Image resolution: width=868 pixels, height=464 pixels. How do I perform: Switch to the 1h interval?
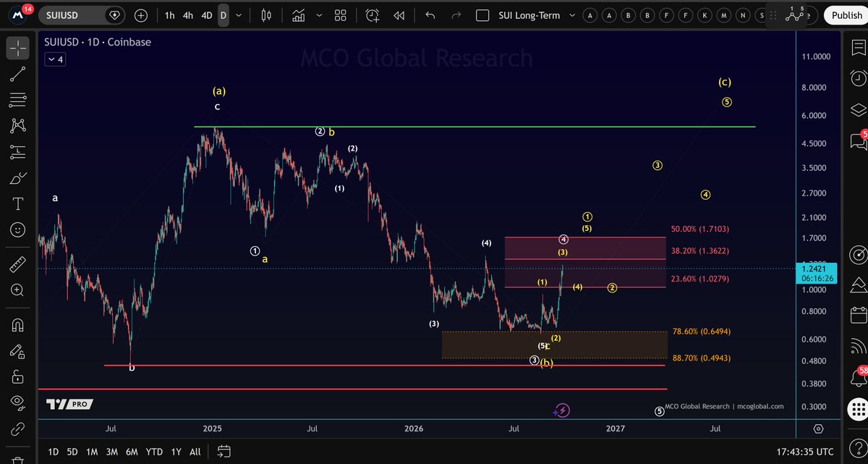(169, 15)
